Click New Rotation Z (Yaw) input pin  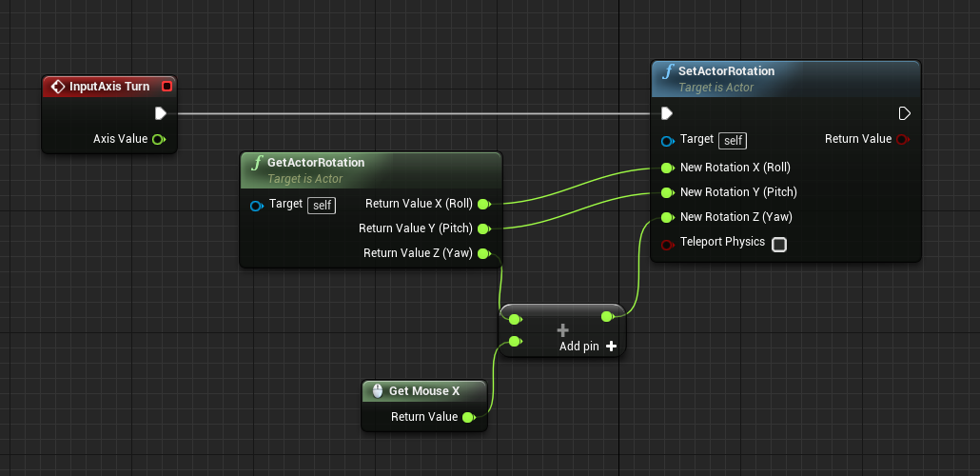[x=668, y=217]
